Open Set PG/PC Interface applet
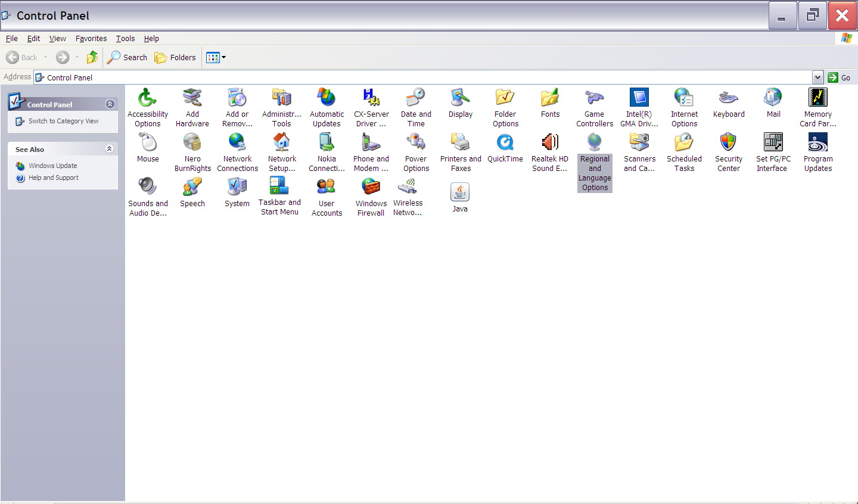 (773, 143)
